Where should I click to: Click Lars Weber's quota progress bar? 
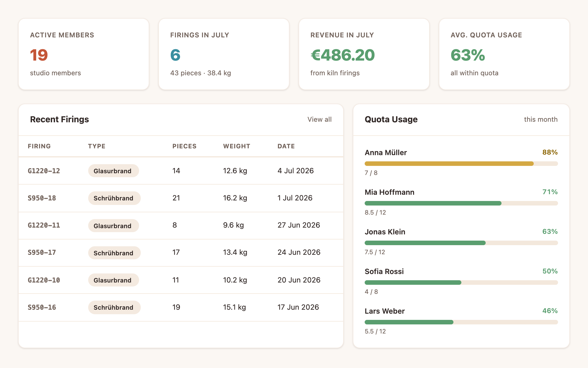pyautogui.click(x=461, y=322)
